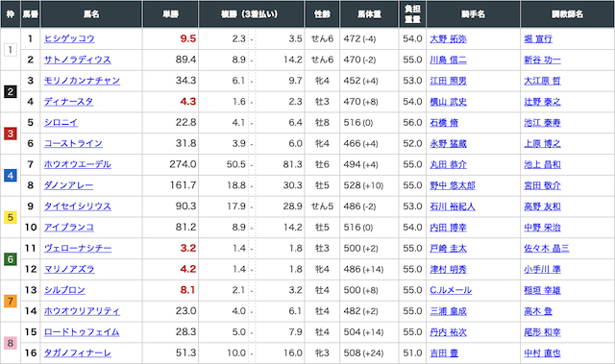Open horse シロニイ link
Screen dimensions: 615x364
click(x=61, y=123)
